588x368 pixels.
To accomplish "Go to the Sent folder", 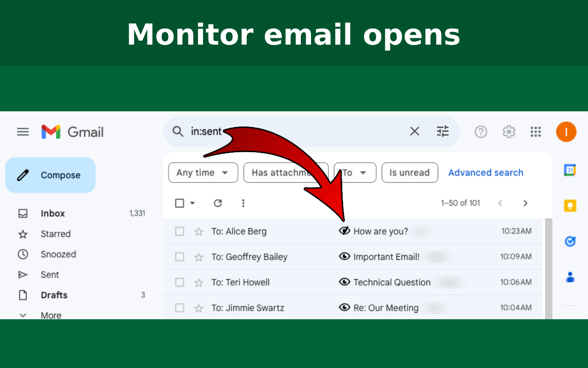I will pos(50,275).
